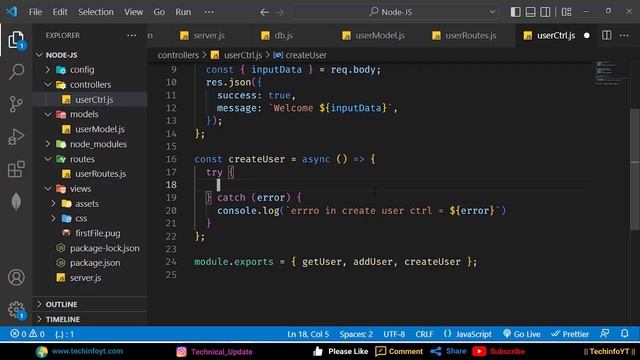Open the Selection menu
The width and height of the screenshot is (640, 360).
(96, 12)
